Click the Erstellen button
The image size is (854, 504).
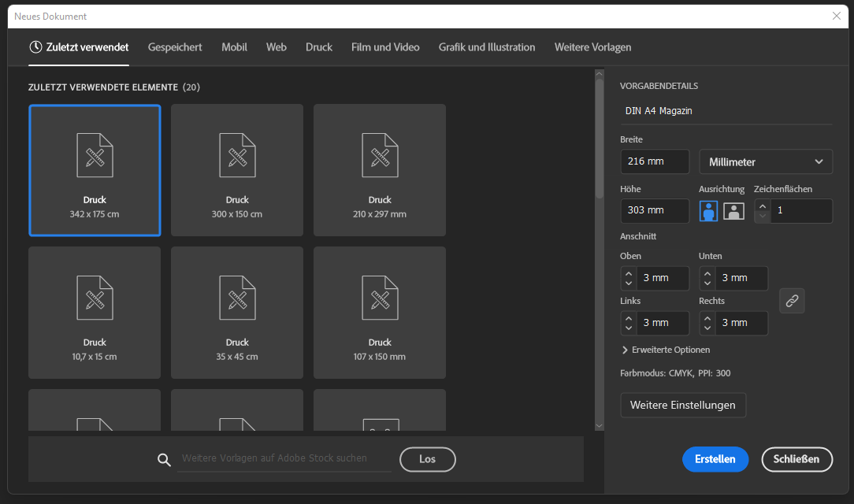715,459
